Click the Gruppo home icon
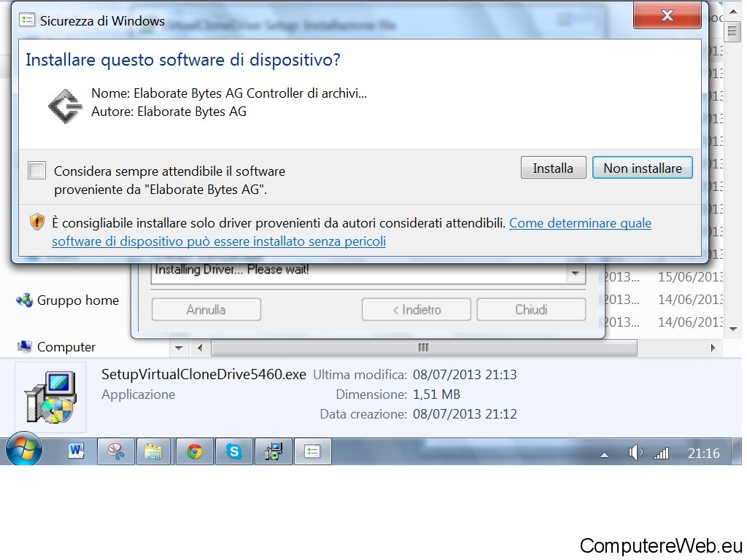This screenshot has height=560, width=747. coord(24,300)
